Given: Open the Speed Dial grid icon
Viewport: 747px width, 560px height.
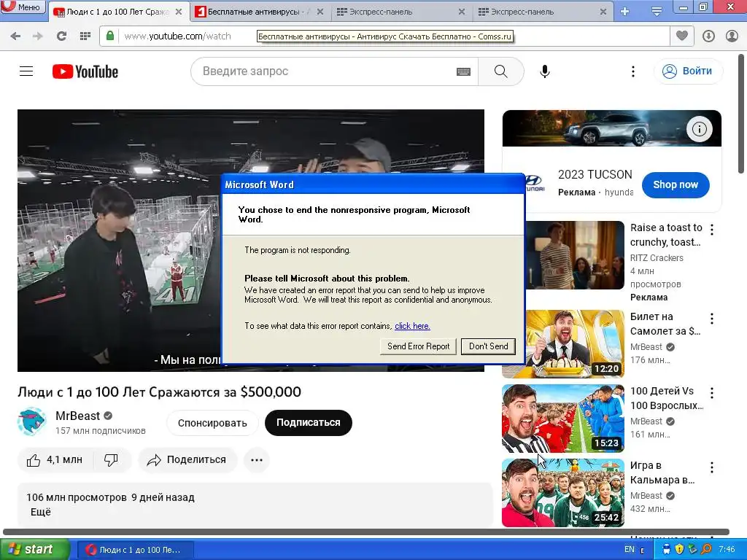Looking at the screenshot, I should [85, 36].
